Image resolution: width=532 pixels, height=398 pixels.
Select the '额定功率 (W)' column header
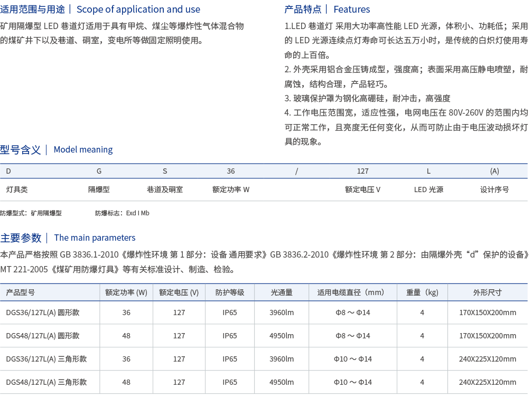(126, 292)
